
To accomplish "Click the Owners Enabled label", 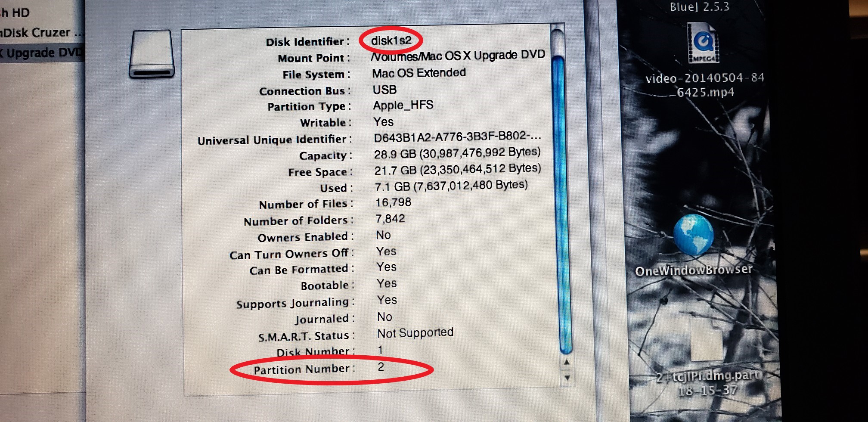I will 305,237.
